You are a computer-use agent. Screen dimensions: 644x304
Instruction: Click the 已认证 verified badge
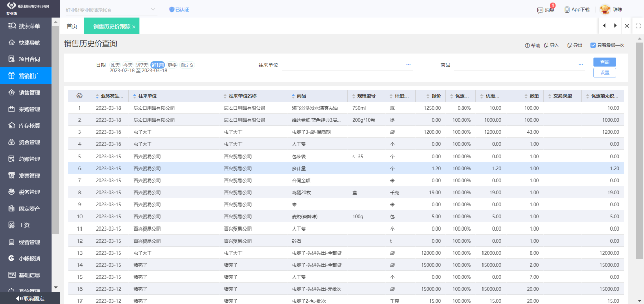pos(179,10)
